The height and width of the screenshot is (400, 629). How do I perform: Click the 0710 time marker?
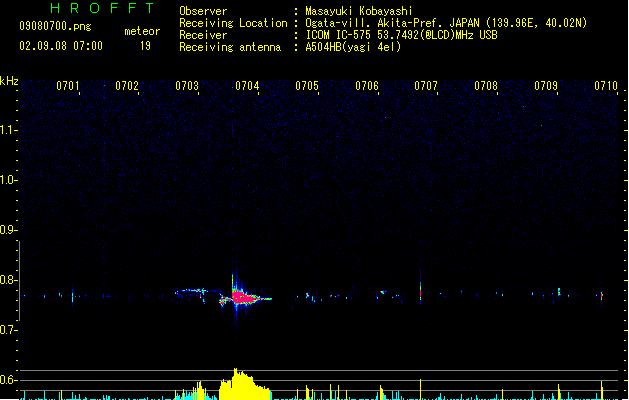click(606, 86)
